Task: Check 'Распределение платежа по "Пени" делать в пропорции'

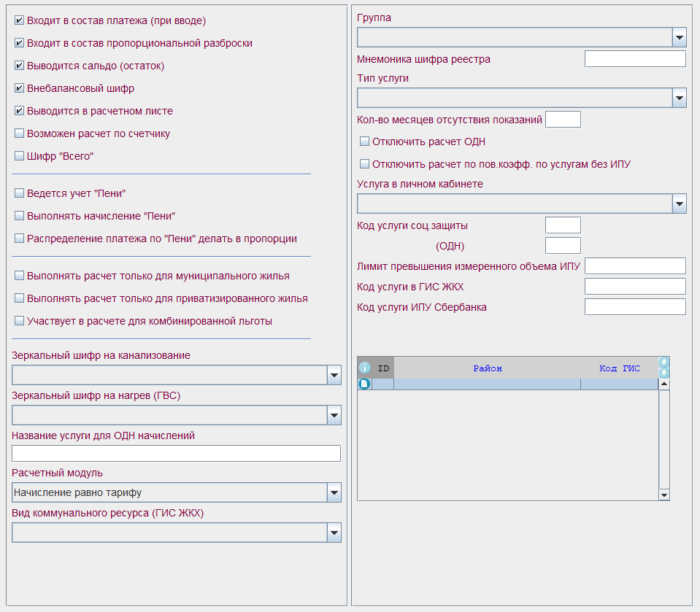Action: 19,239
